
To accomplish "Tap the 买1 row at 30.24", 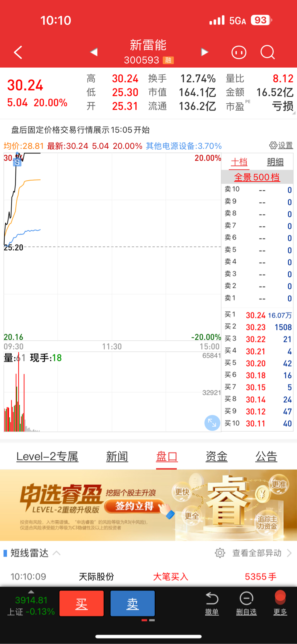I will 258,315.
